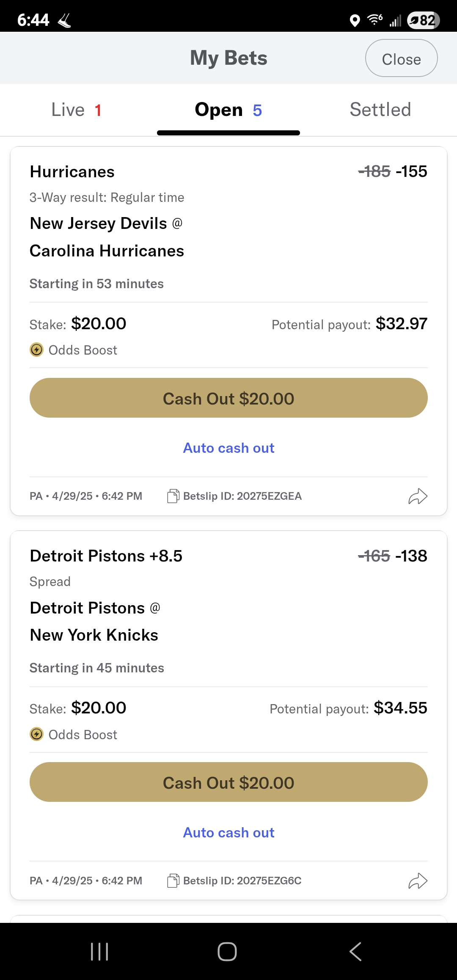Cash out $20.00 on Hurricanes bet
Viewport: 457px width, 980px height.
[x=228, y=398]
